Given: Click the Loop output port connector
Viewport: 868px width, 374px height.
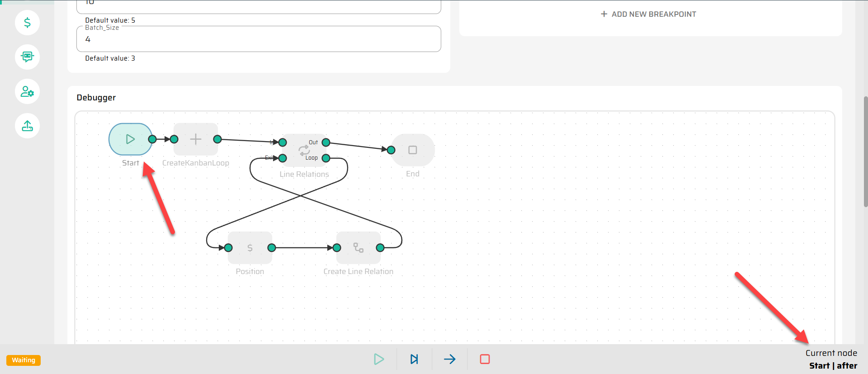Looking at the screenshot, I should point(326,158).
